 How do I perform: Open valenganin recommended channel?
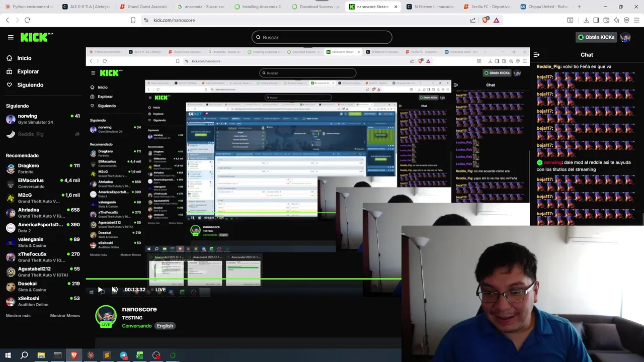click(43, 242)
